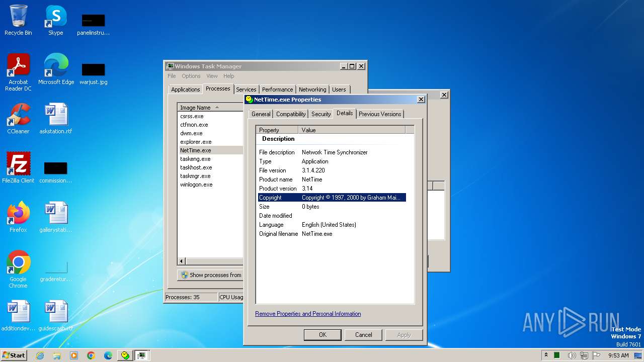
Task: Click the network tray icon
Action: click(584, 355)
